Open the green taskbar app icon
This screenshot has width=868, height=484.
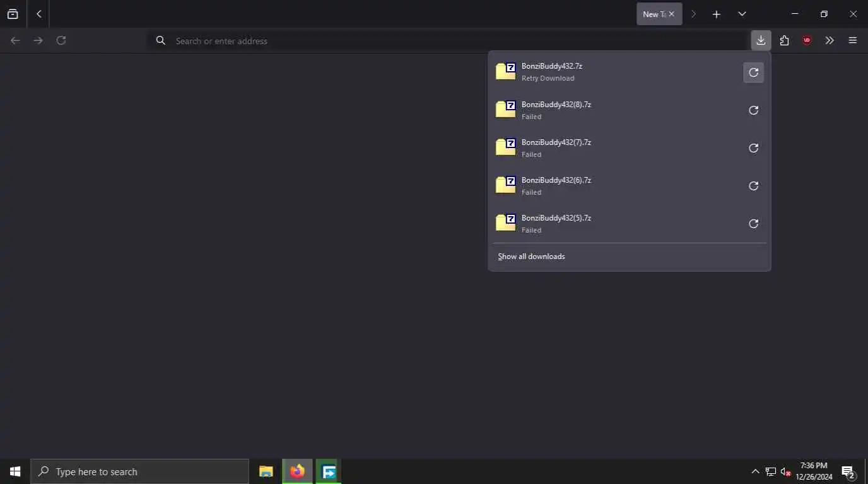(x=329, y=471)
